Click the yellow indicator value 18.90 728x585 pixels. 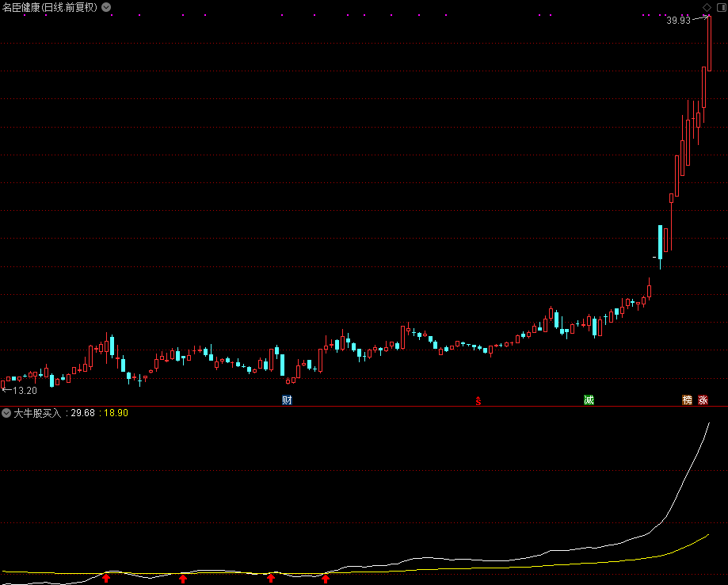(x=116, y=413)
